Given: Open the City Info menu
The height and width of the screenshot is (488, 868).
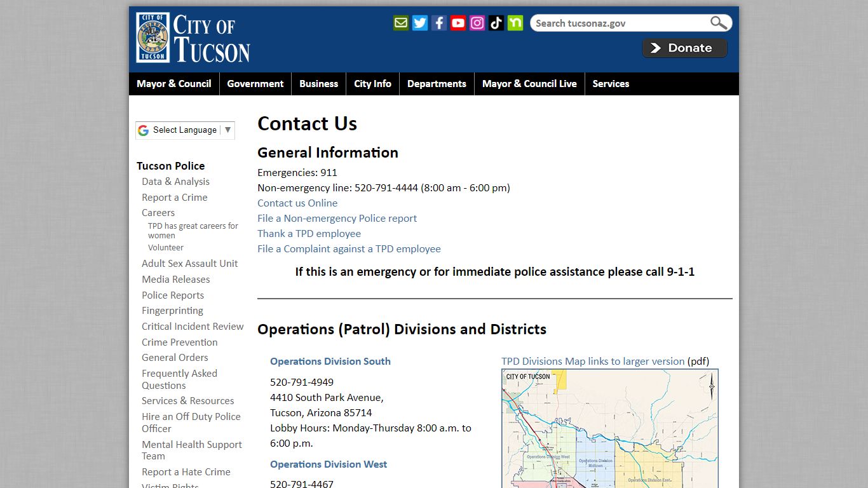Looking at the screenshot, I should [x=372, y=84].
